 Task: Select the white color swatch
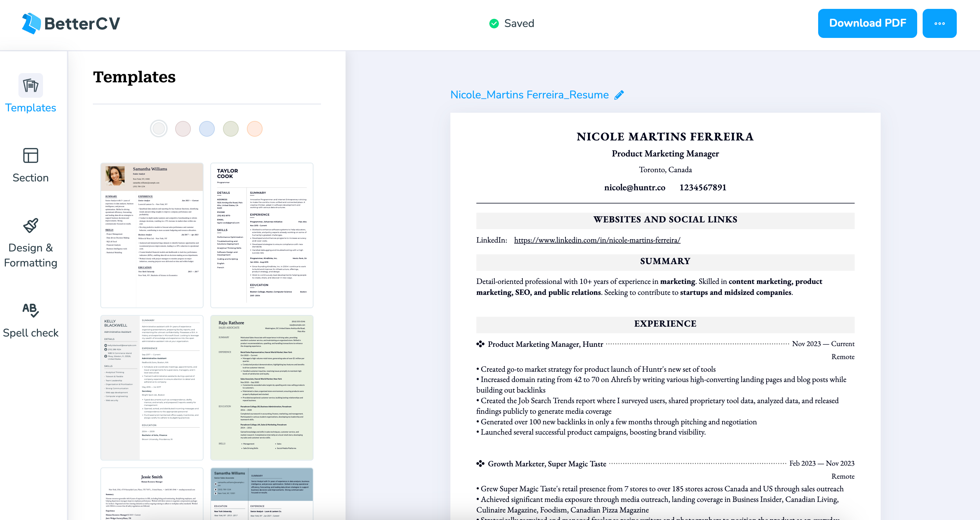tap(159, 129)
